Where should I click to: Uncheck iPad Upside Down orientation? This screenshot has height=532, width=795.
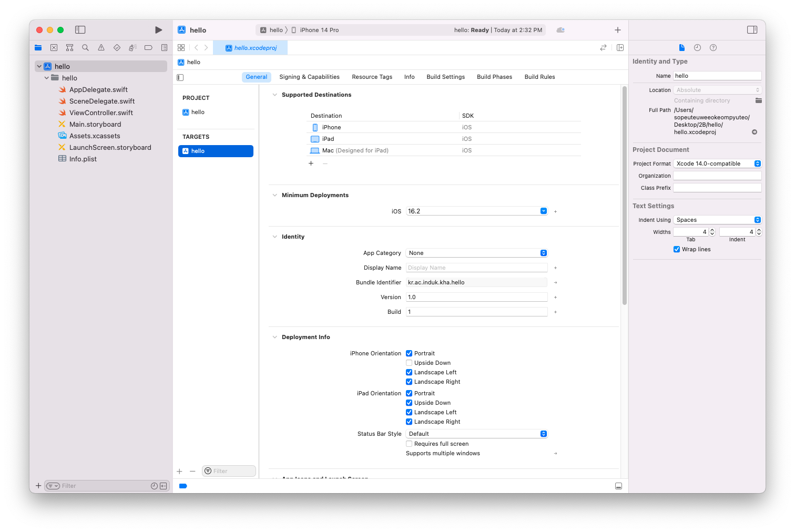click(x=409, y=403)
